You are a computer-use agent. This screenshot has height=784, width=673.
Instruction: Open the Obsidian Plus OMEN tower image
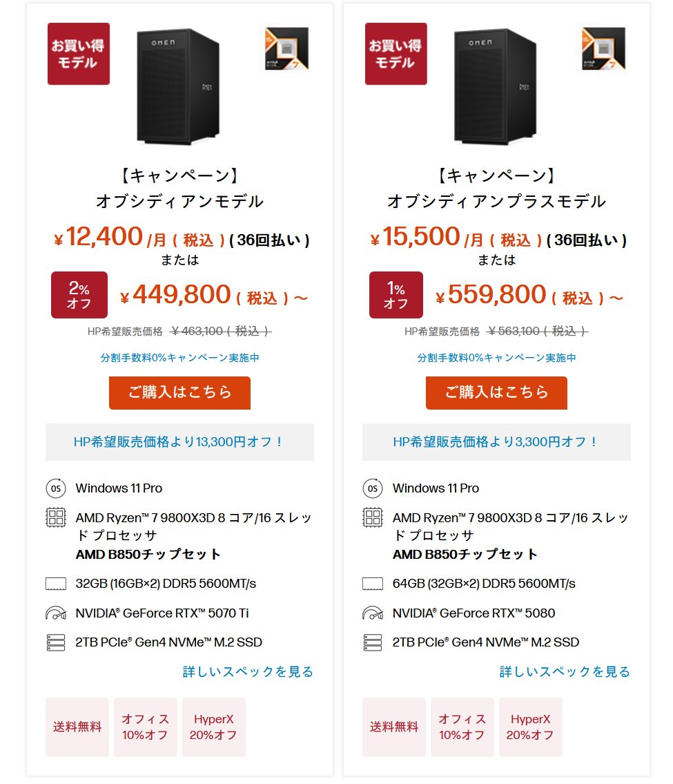(x=495, y=86)
